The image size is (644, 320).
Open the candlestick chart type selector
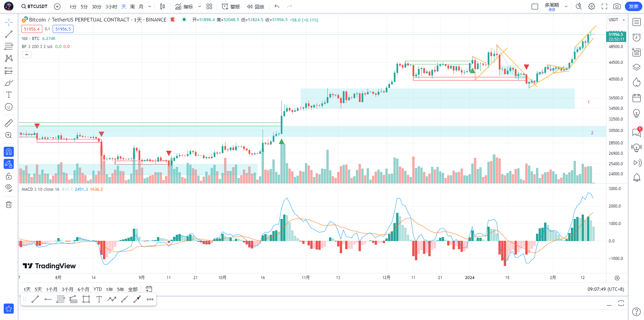[x=163, y=6]
